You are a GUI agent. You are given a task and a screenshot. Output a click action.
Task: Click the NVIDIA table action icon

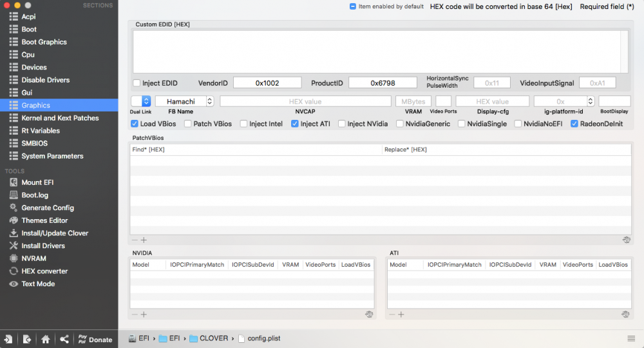pos(369,314)
